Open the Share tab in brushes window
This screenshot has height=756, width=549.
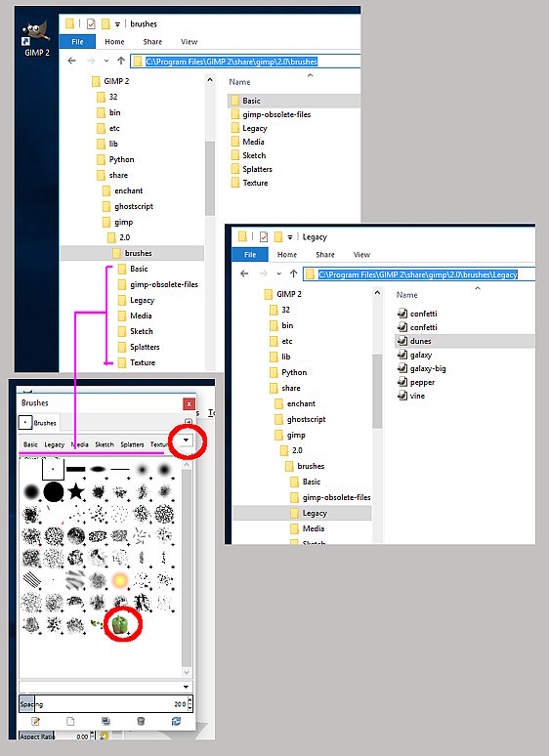[x=152, y=42]
